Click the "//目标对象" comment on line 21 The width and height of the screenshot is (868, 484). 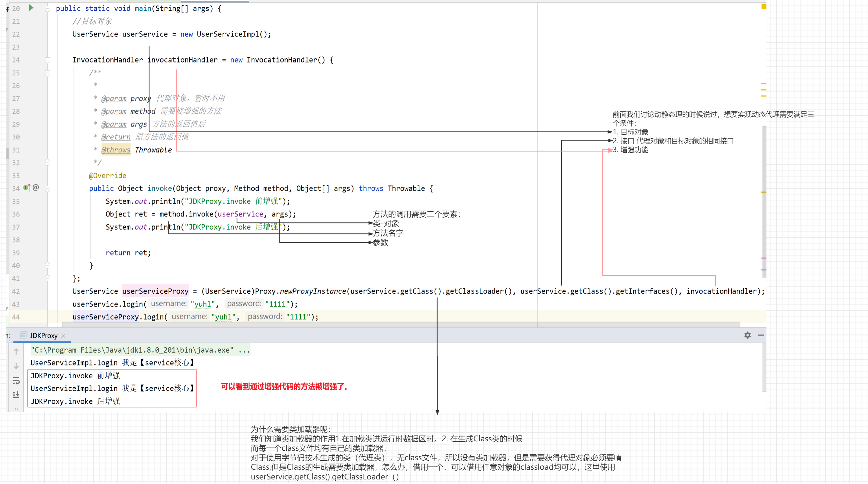click(x=92, y=21)
